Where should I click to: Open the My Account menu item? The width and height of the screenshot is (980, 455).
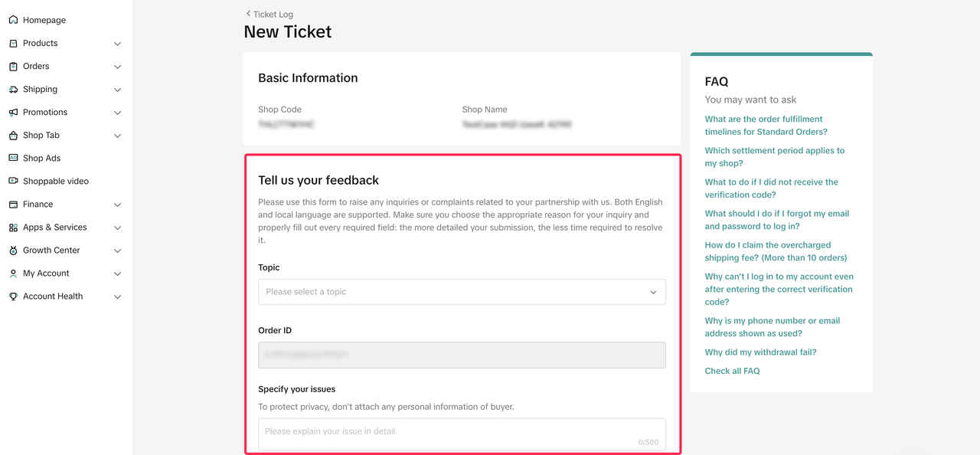(x=46, y=273)
